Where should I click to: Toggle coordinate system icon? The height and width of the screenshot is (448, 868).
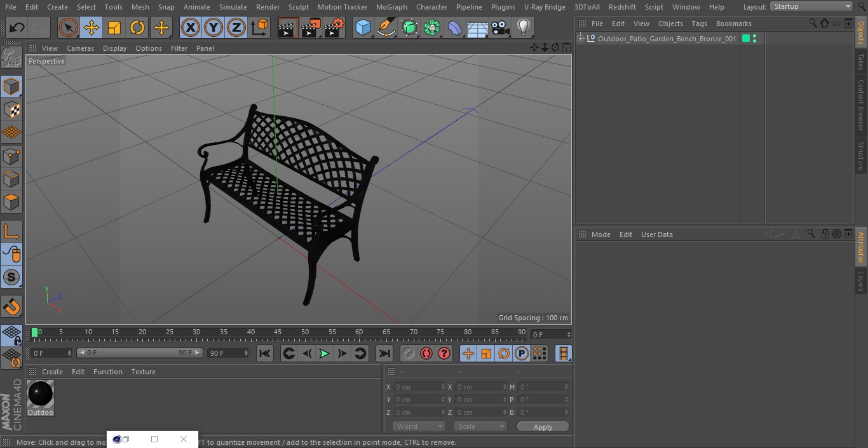tap(260, 28)
